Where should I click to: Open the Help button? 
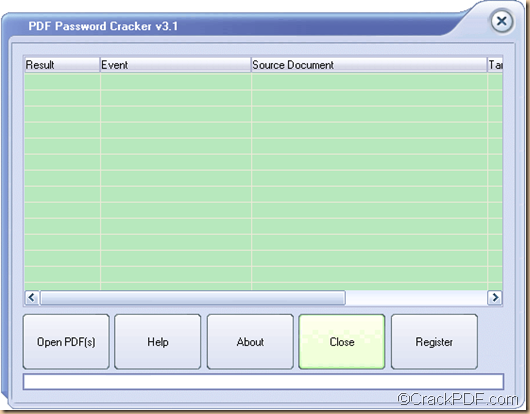pyautogui.click(x=158, y=342)
